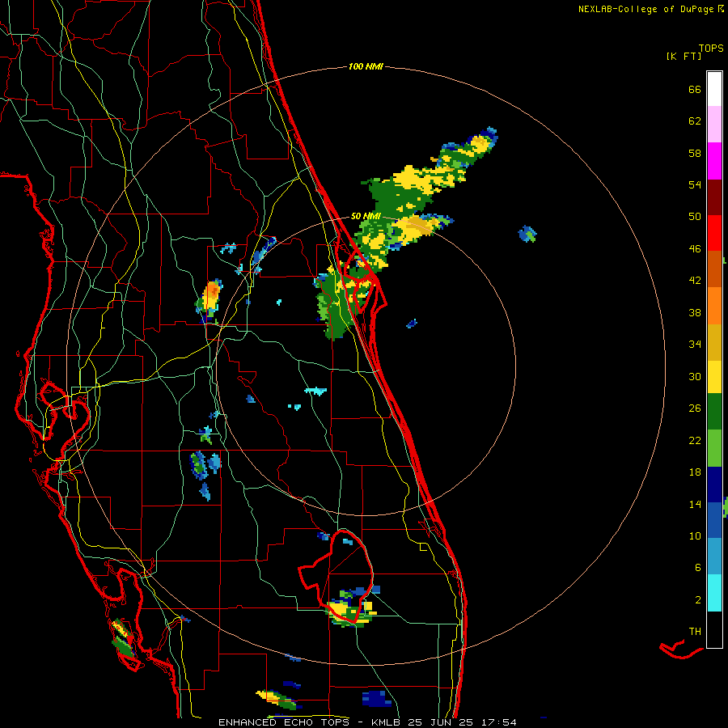This screenshot has height=728, width=728.
Task: Click the 38 value in the legend
Action: click(695, 312)
